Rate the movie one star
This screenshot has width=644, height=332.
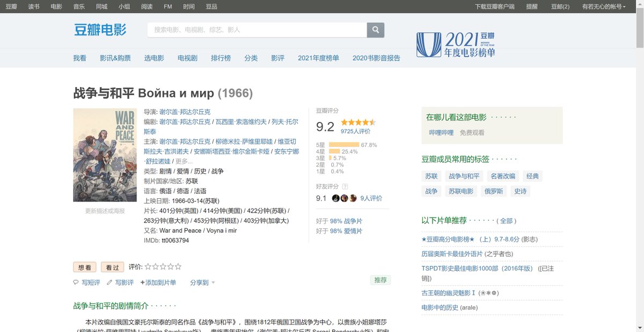point(148,266)
